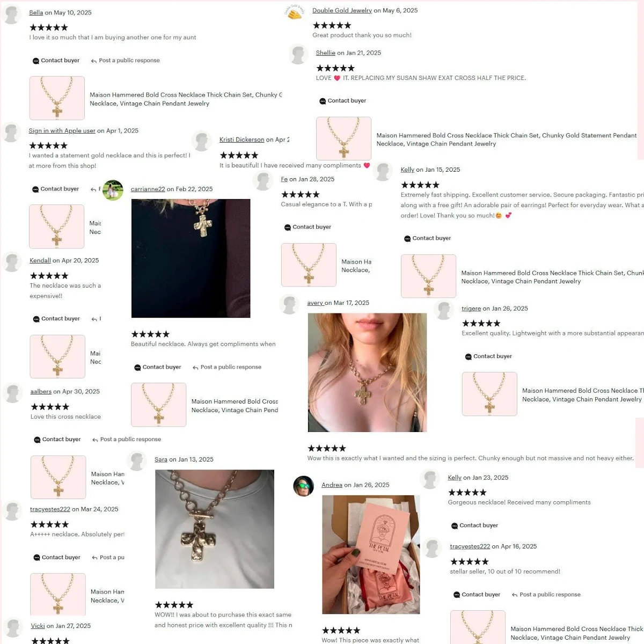Click Bella's default profile avatar
Viewport: 644px width, 644px height.
pyautogui.click(x=12, y=14)
